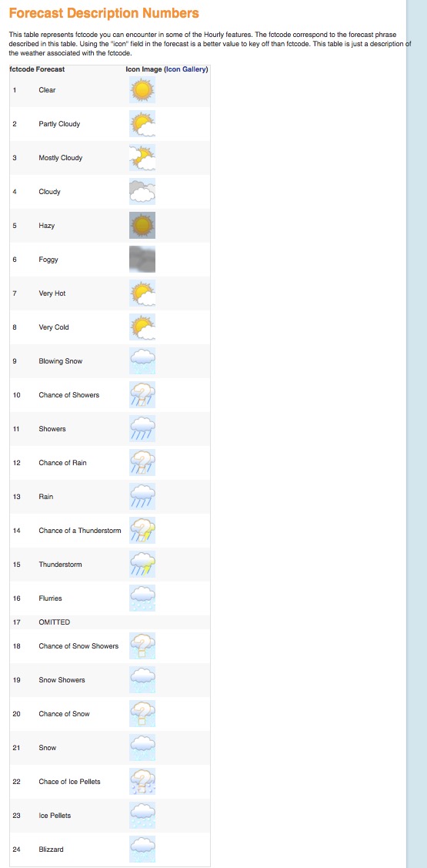Select the 'Ice Pellets' text in row 23

point(55,816)
